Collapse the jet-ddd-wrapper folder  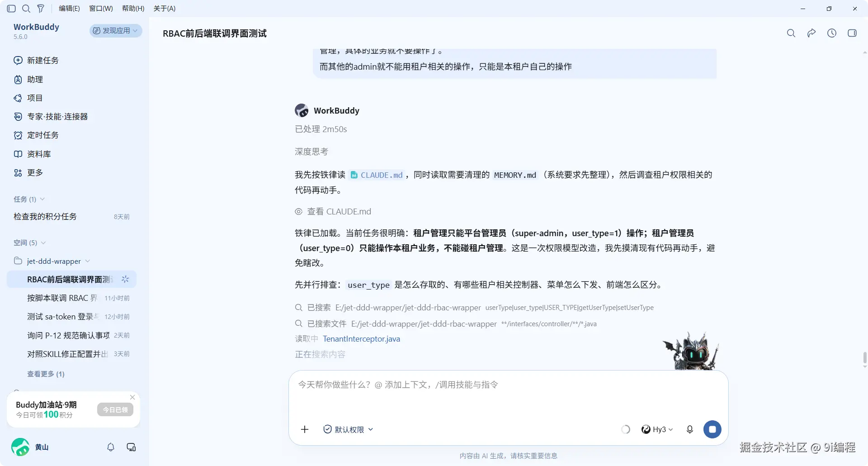(52, 261)
